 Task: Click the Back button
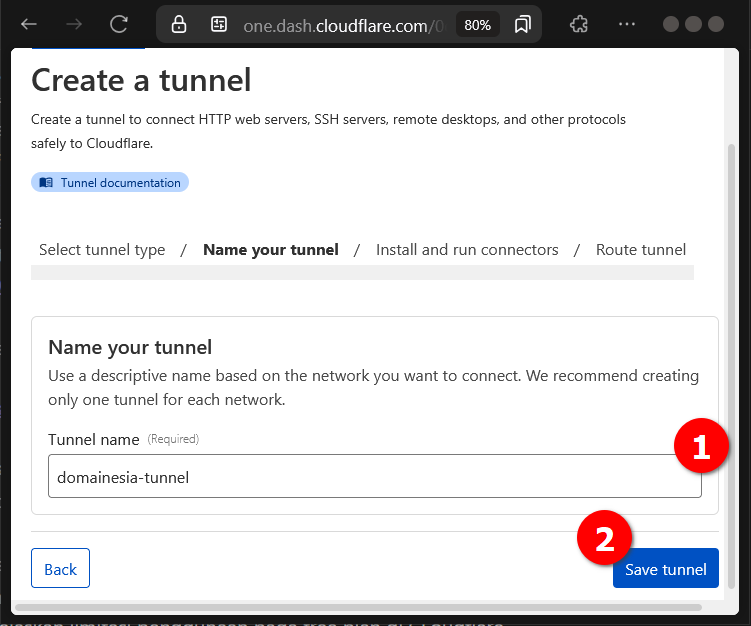tap(60, 568)
